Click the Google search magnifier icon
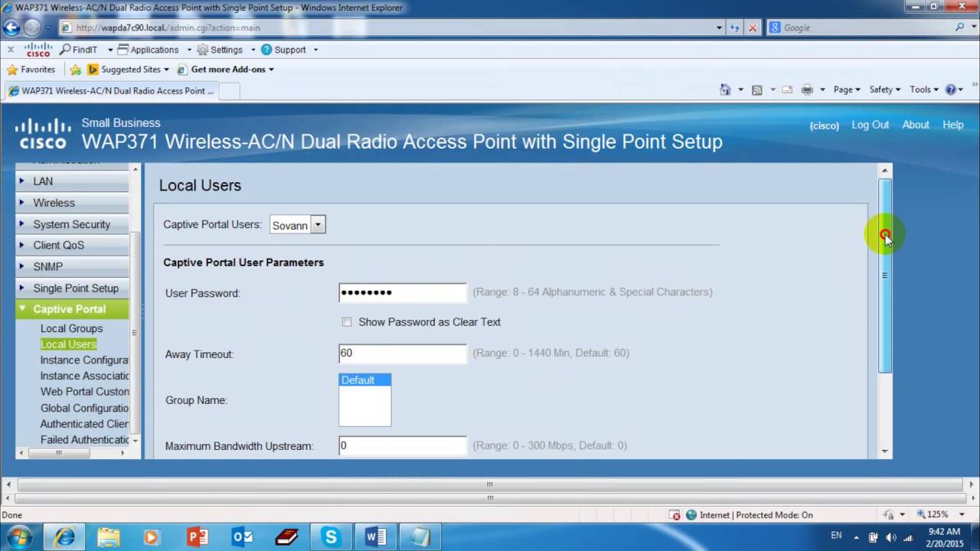Screen dimensions: 980x551 960,28
